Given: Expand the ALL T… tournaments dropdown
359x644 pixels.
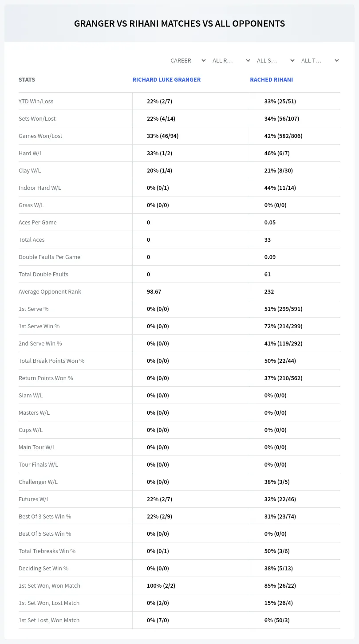Looking at the screenshot, I should 319,60.
